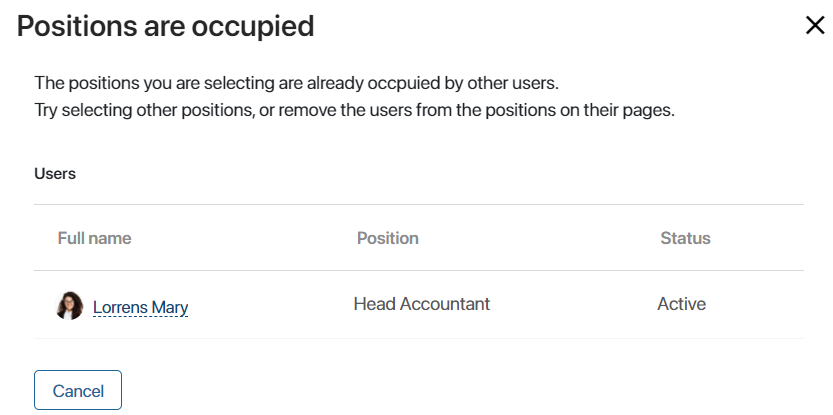The image size is (833, 415).
Task: Click the word 'occupied' in the dialog title
Action: pos(253,27)
